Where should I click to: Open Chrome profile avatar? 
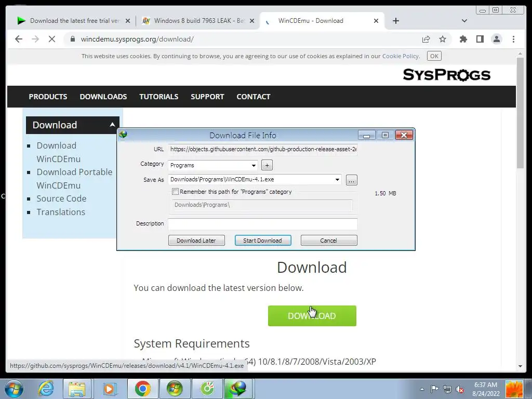coord(497,39)
